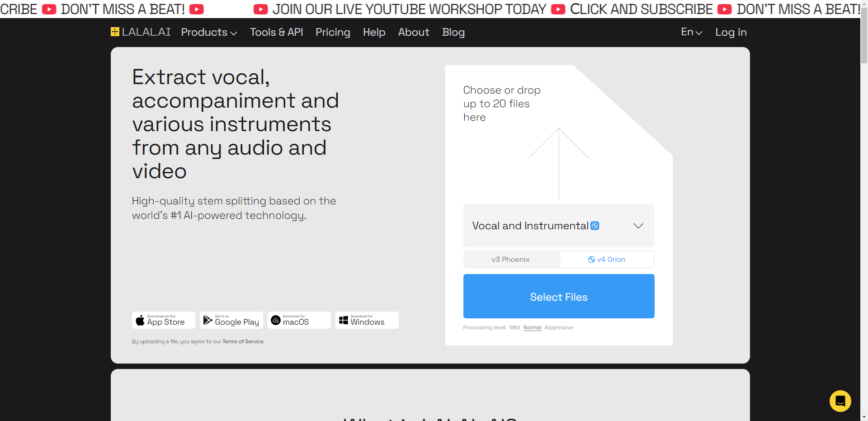The width and height of the screenshot is (868, 421).
Task: Navigate to the About page
Action: pos(414,32)
